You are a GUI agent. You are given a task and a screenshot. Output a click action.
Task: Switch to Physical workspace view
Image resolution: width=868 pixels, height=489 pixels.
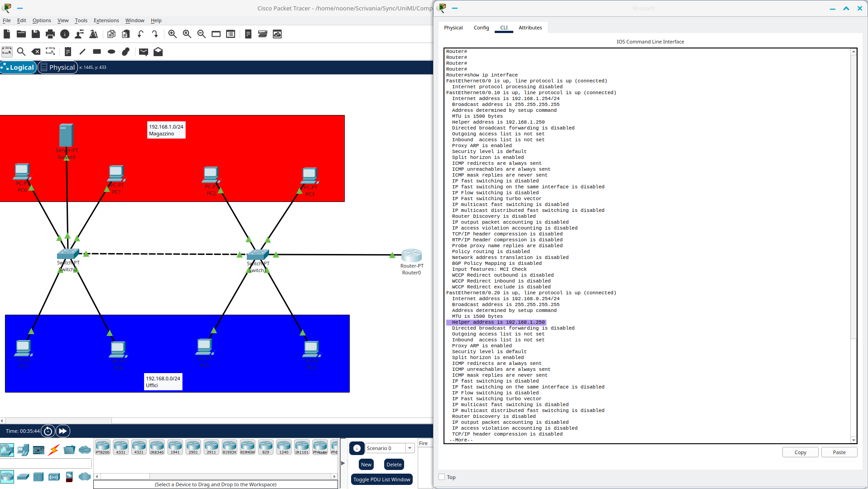[x=58, y=67]
